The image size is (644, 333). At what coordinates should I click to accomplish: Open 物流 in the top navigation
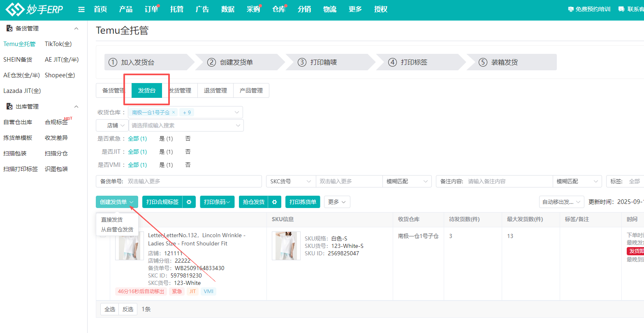coord(330,9)
